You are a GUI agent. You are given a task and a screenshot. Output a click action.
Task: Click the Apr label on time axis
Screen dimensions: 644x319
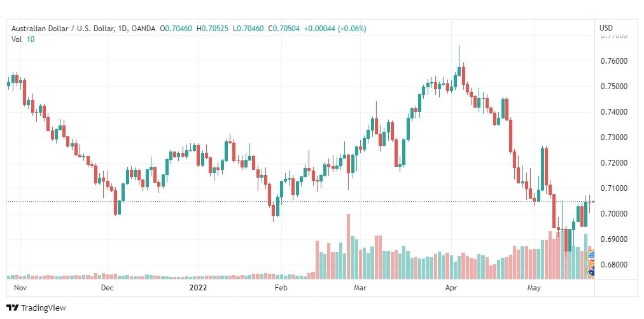click(451, 288)
